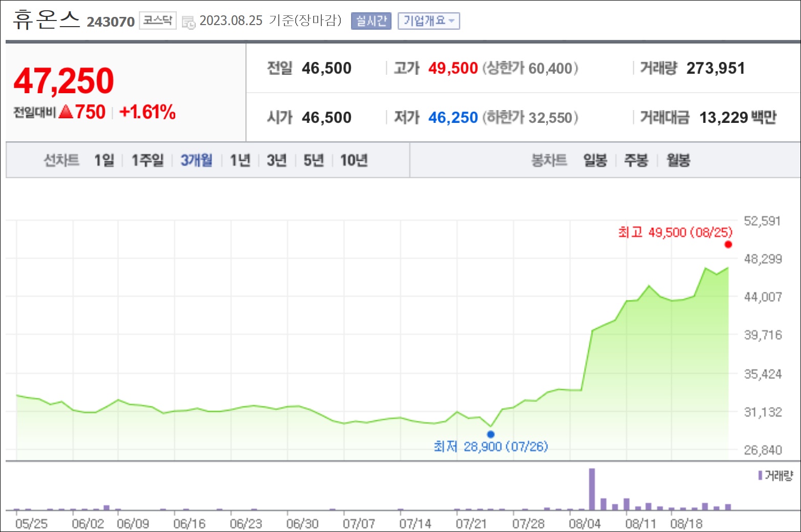
Task: Click the y-axis label 52,591
Action: coord(763,221)
